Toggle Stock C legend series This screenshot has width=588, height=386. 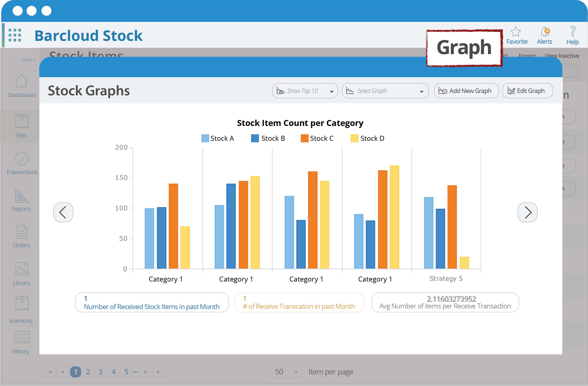click(x=317, y=139)
